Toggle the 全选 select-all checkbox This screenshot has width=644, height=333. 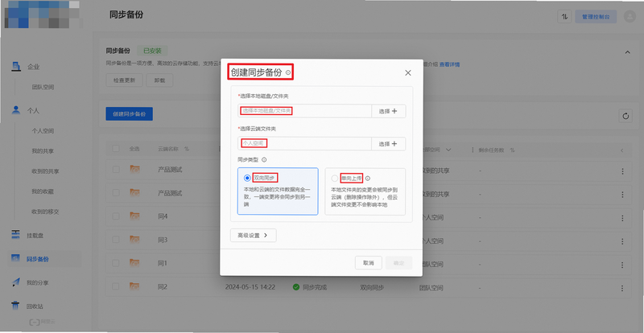(x=116, y=149)
